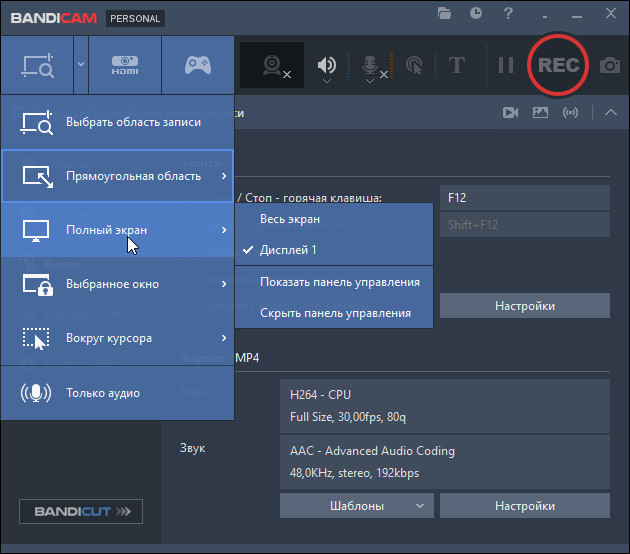The height and width of the screenshot is (554, 630).
Task: Click the text overlay T icon
Action: pos(457,65)
